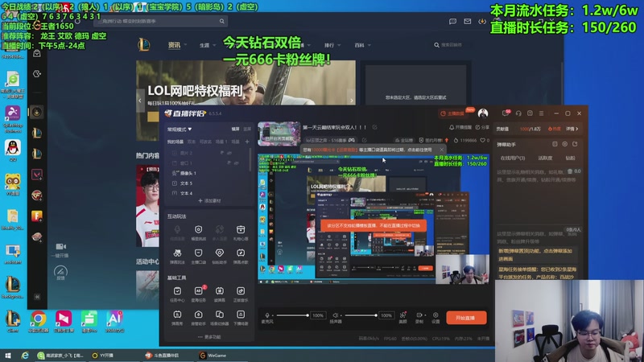Select 摄像头 1 source row

coord(209,173)
